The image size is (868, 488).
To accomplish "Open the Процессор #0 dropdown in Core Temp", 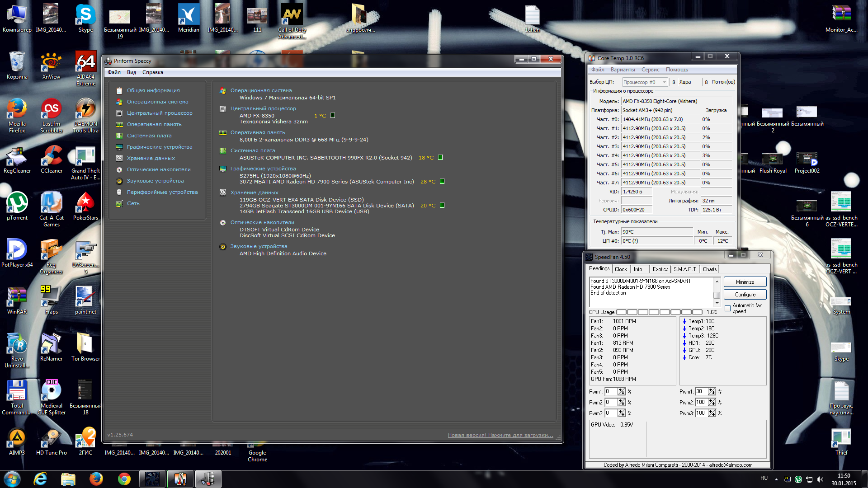I will [645, 82].
